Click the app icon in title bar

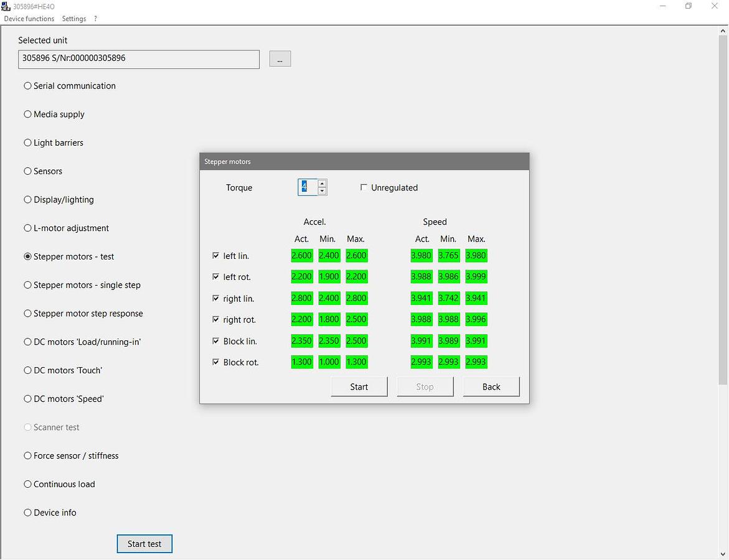(6, 6)
